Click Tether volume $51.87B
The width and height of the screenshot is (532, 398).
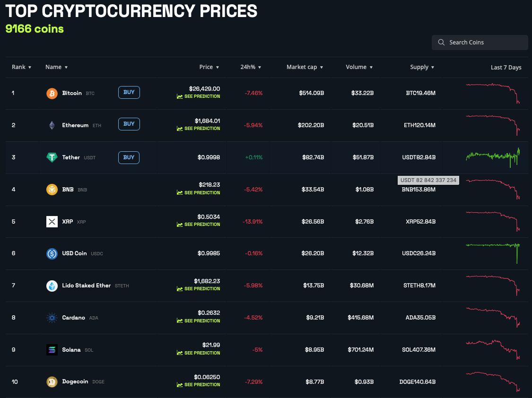[363, 157]
